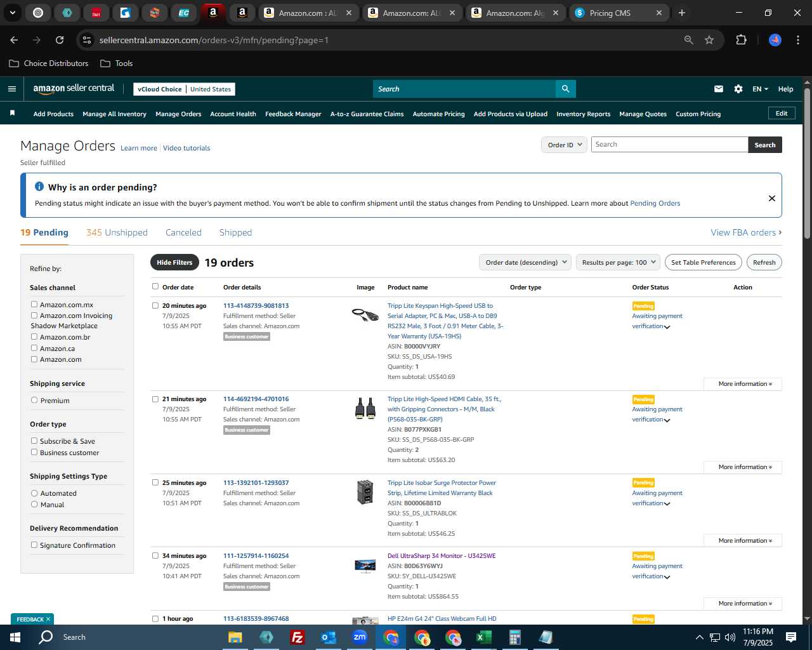Open Outlook from the taskbar
This screenshot has height=650, width=812.
(328, 637)
